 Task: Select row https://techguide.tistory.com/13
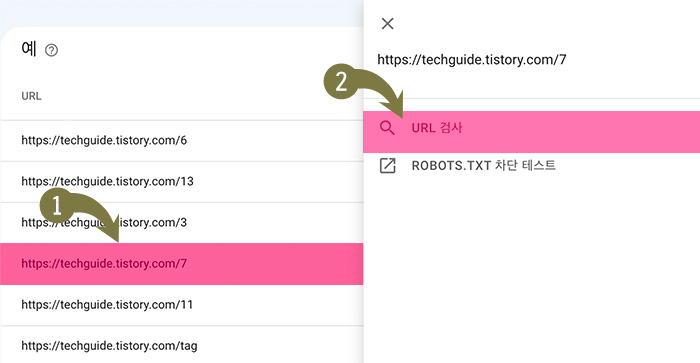(182, 182)
